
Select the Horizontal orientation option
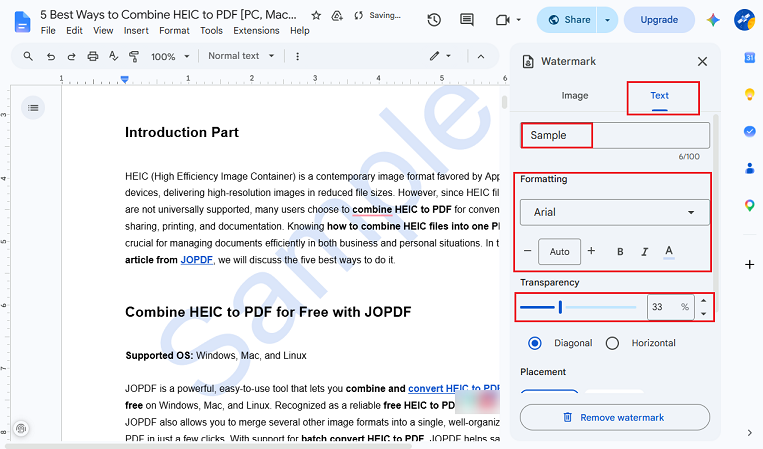point(612,343)
